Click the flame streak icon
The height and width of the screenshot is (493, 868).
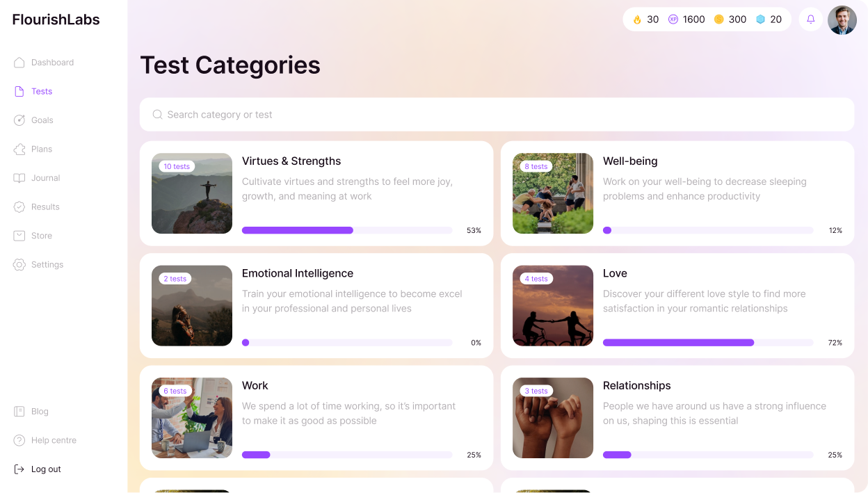pyautogui.click(x=637, y=19)
